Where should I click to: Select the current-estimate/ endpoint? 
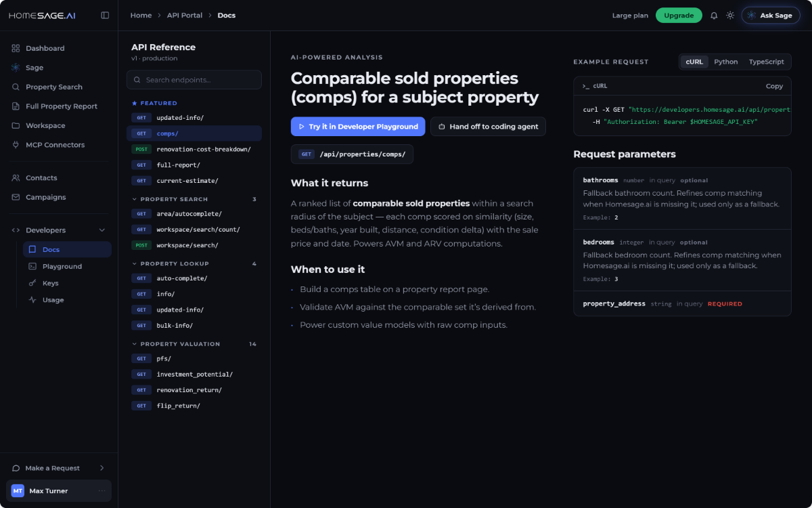tap(194, 181)
